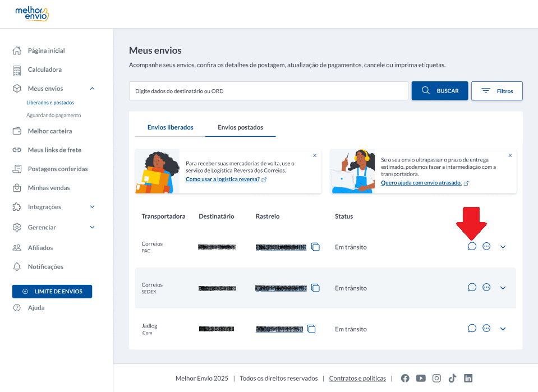Image resolution: width=538 pixels, height=392 pixels.
Task: Expand the Gerenciar sidebar menu
Action: [92, 227]
